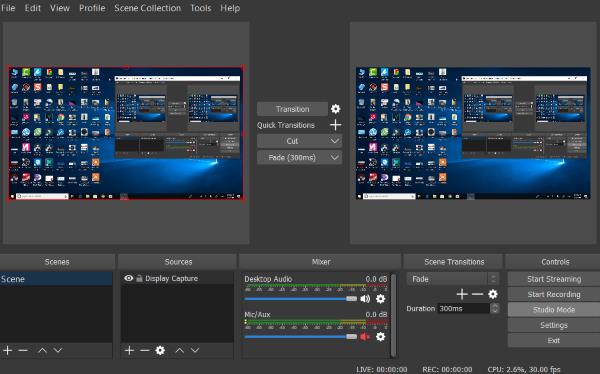Click the Transition button
Image resolution: width=600 pixels, height=374 pixels.
292,109
